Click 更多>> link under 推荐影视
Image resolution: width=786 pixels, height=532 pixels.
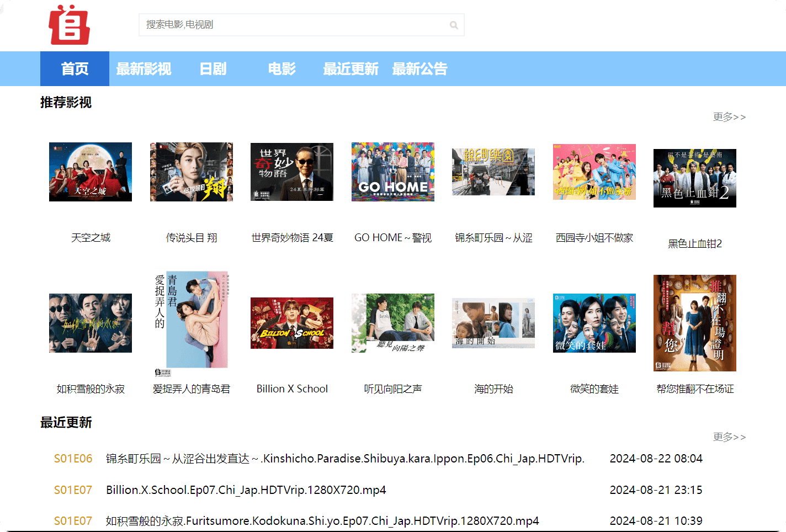[729, 117]
